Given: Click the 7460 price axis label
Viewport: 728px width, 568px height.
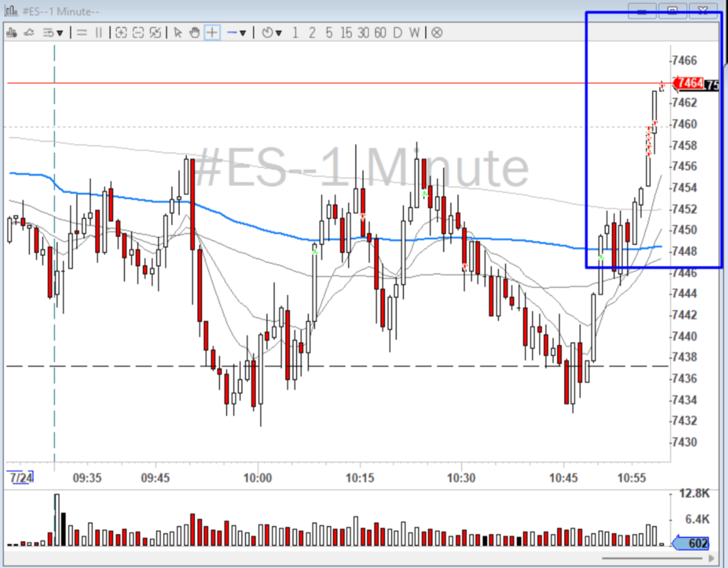Looking at the screenshot, I should click(x=684, y=124).
